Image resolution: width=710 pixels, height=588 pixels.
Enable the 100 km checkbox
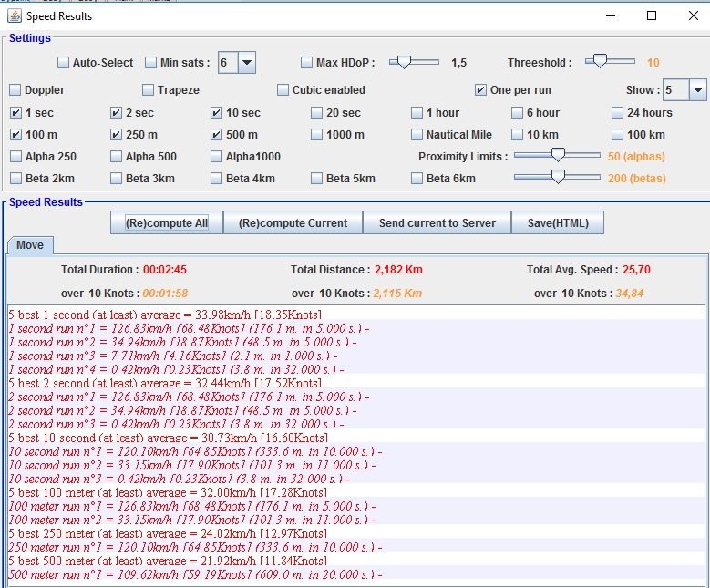click(x=618, y=134)
